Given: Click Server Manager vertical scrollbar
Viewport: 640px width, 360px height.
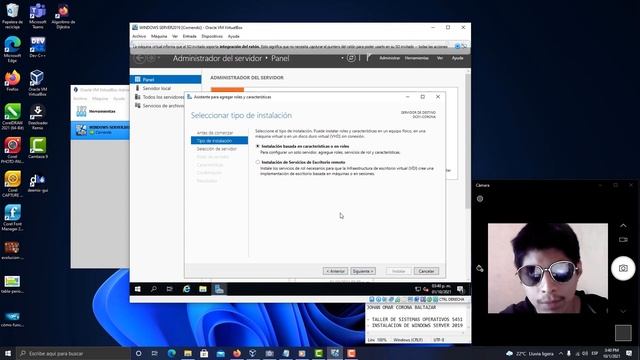Looking at the screenshot, I should pyautogui.click(x=468, y=141).
